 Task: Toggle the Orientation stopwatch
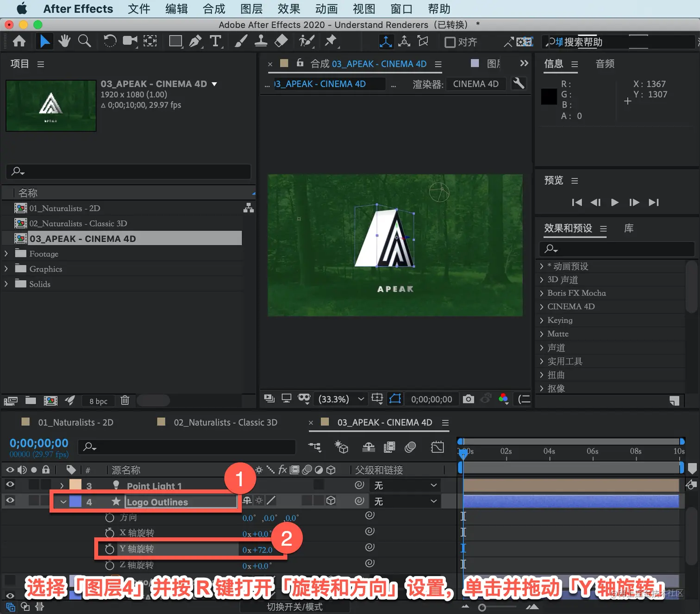(x=109, y=517)
